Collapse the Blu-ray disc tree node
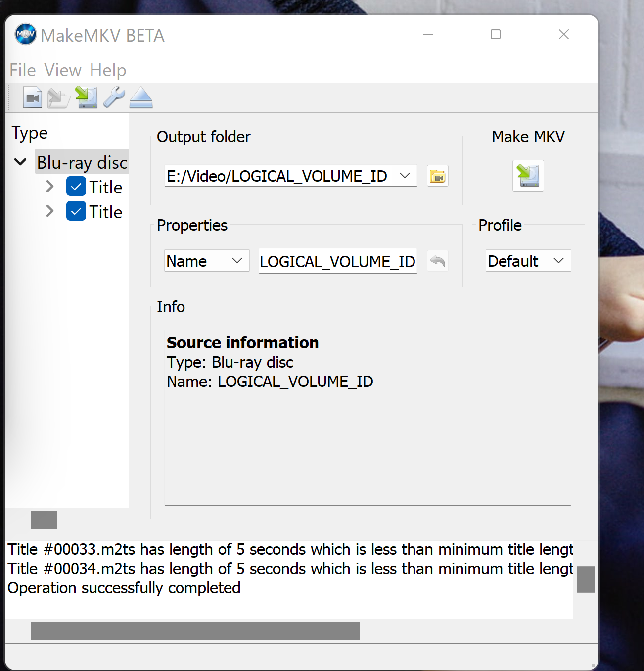Viewport: 644px width, 671px height. click(x=20, y=162)
